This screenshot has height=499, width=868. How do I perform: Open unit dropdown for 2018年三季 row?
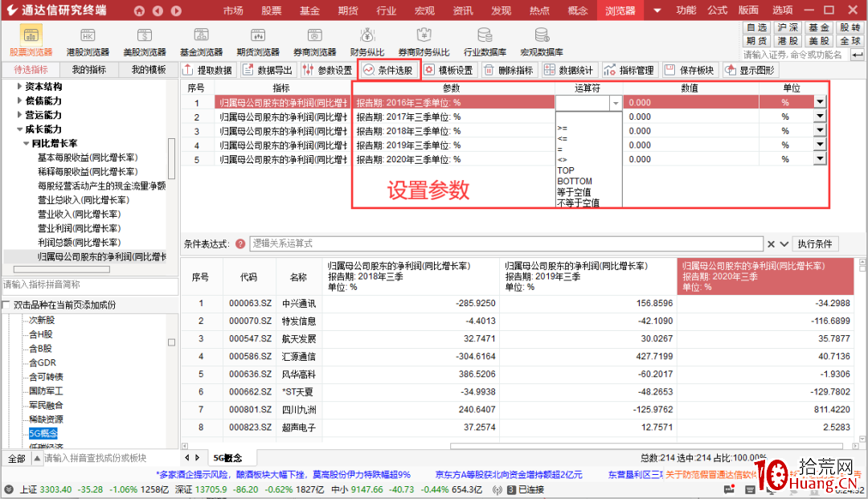point(820,130)
